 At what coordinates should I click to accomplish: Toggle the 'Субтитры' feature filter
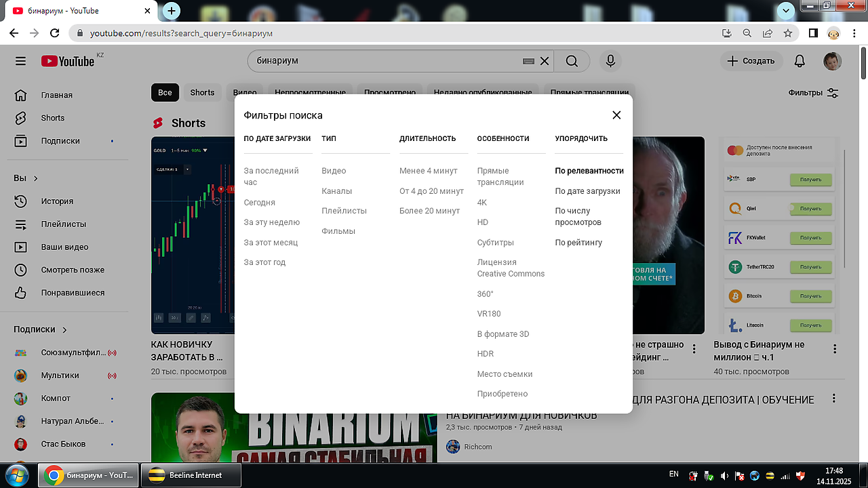495,243
